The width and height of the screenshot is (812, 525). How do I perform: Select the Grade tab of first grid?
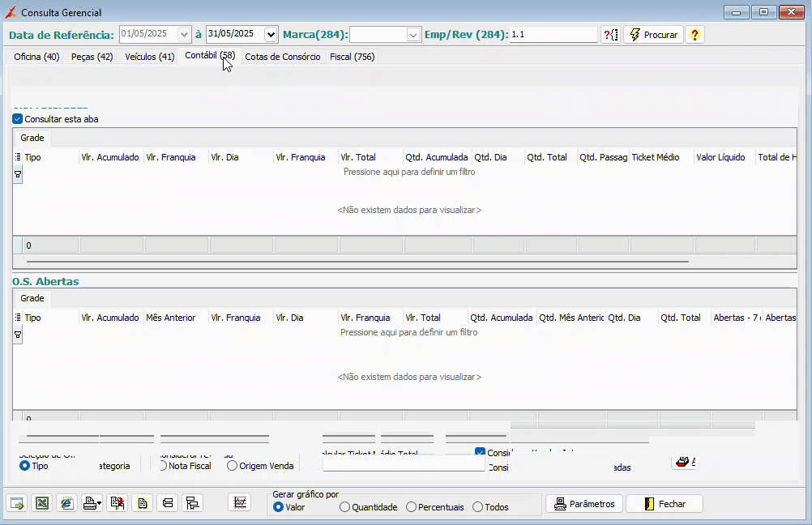click(32, 138)
